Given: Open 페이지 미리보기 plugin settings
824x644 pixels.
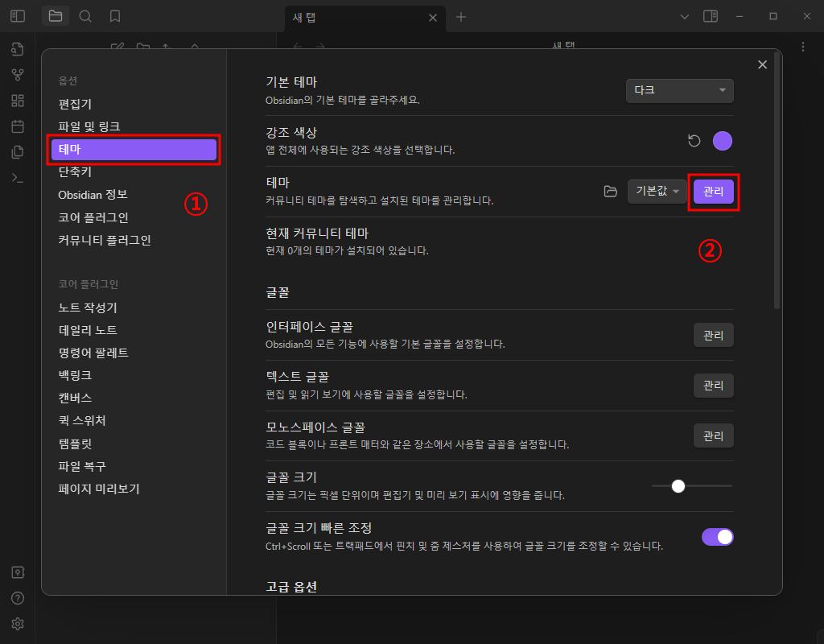Looking at the screenshot, I should [x=133, y=489].
